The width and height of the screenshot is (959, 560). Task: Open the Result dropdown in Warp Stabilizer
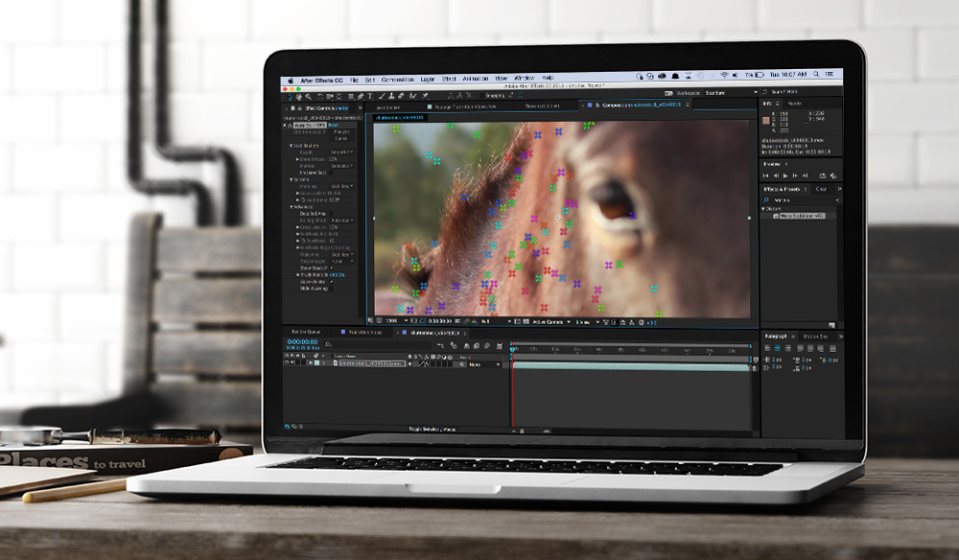pos(340,152)
